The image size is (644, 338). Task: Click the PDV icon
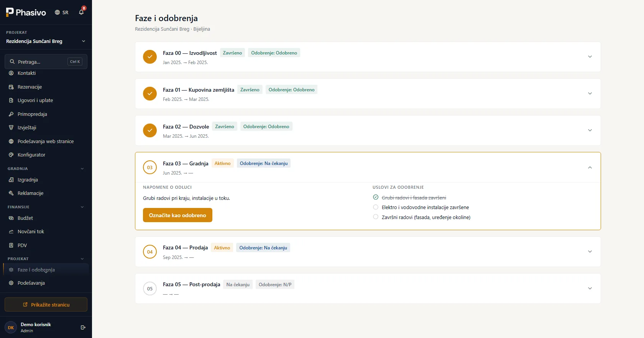pyautogui.click(x=11, y=245)
